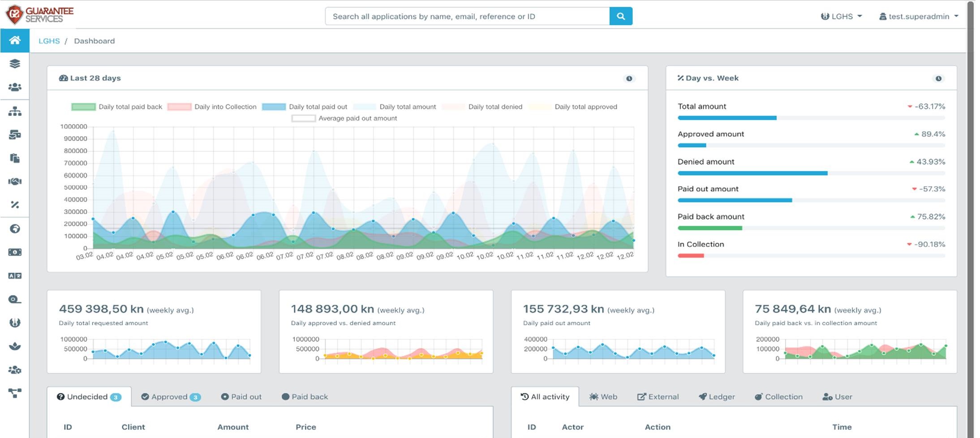The height and width of the screenshot is (438, 980).
Task: Click into the search applications field
Action: (467, 16)
